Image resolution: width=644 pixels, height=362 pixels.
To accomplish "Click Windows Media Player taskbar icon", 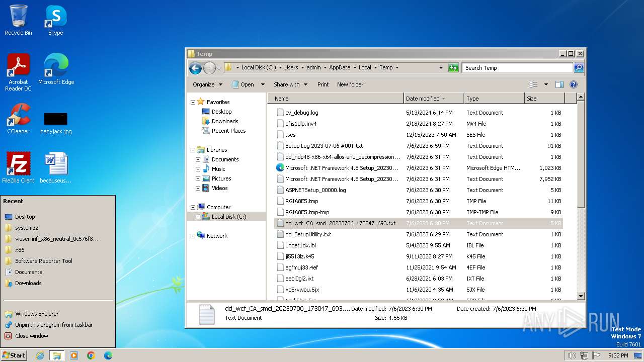I will 74,355.
